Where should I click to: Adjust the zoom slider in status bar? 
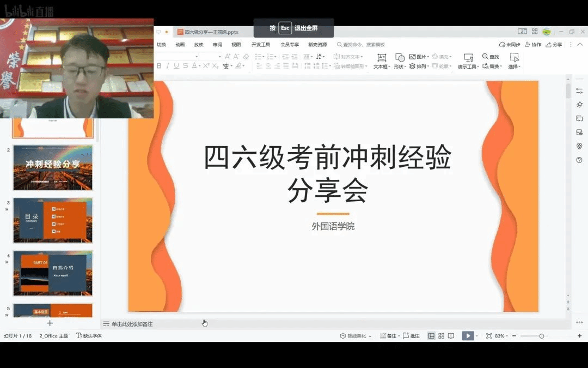[541, 336]
